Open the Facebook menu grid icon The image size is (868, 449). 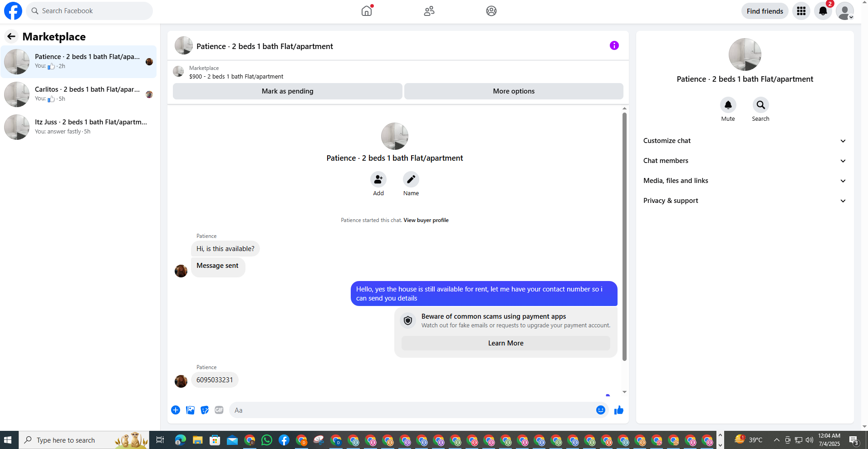pyautogui.click(x=801, y=11)
